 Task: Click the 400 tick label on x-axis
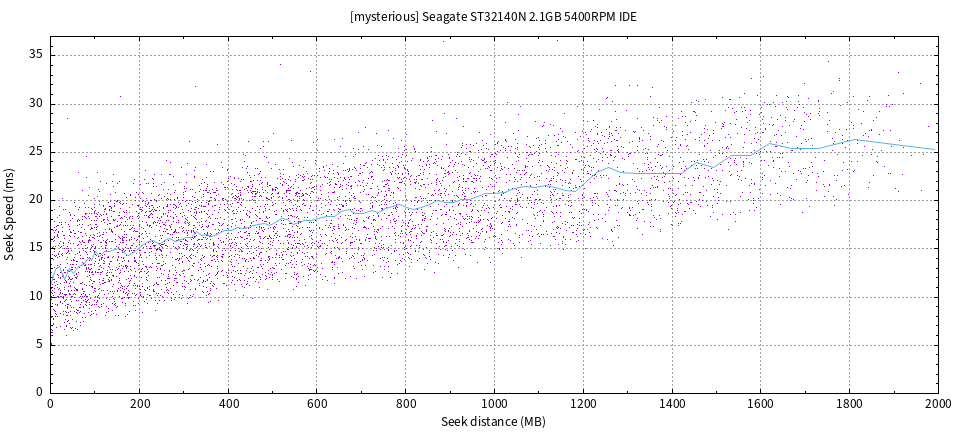coord(228,403)
